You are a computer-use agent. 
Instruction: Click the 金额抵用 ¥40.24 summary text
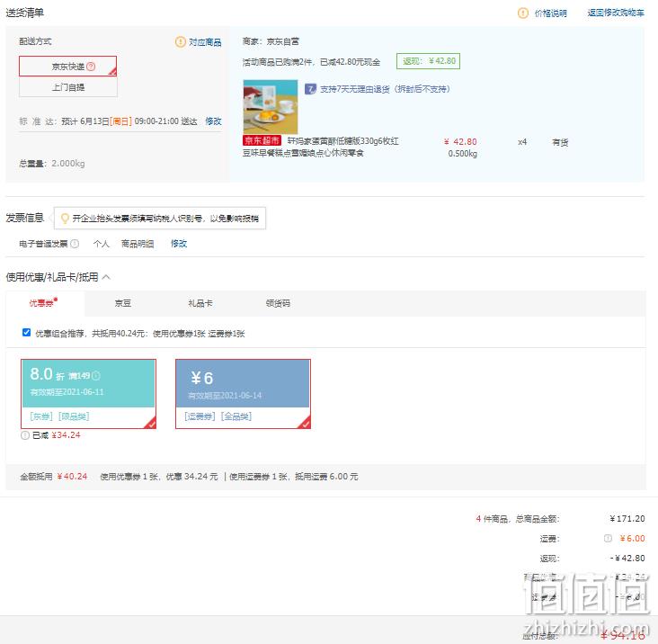pos(54,477)
